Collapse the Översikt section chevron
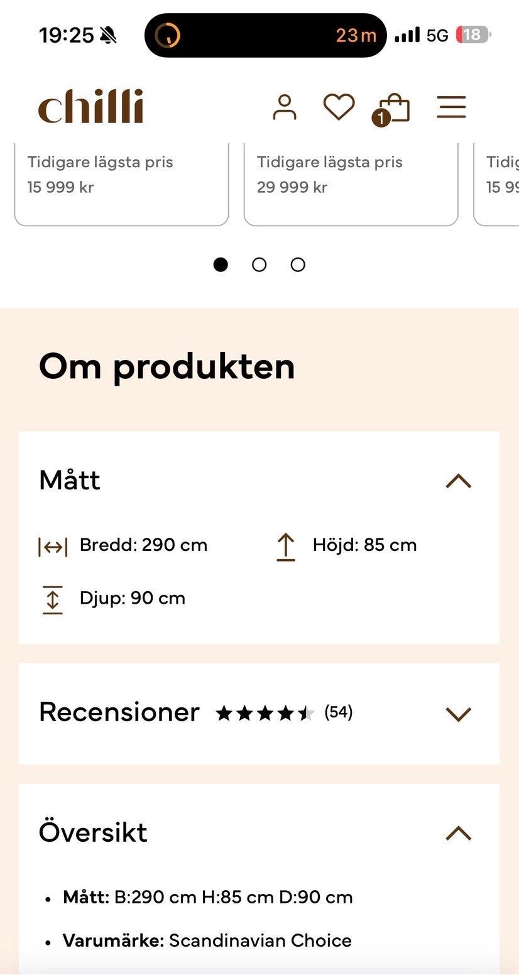 click(458, 833)
